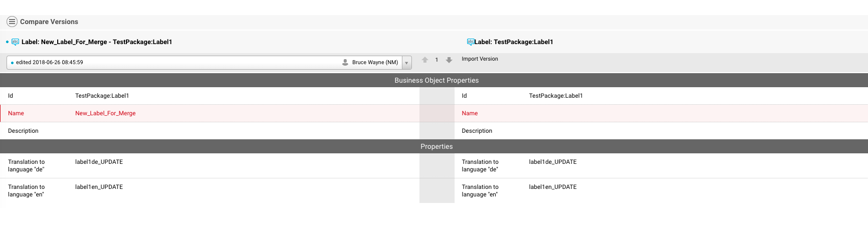Click right label1en_UPDATE translation value

pyautogui.click(x=552, y=187)
